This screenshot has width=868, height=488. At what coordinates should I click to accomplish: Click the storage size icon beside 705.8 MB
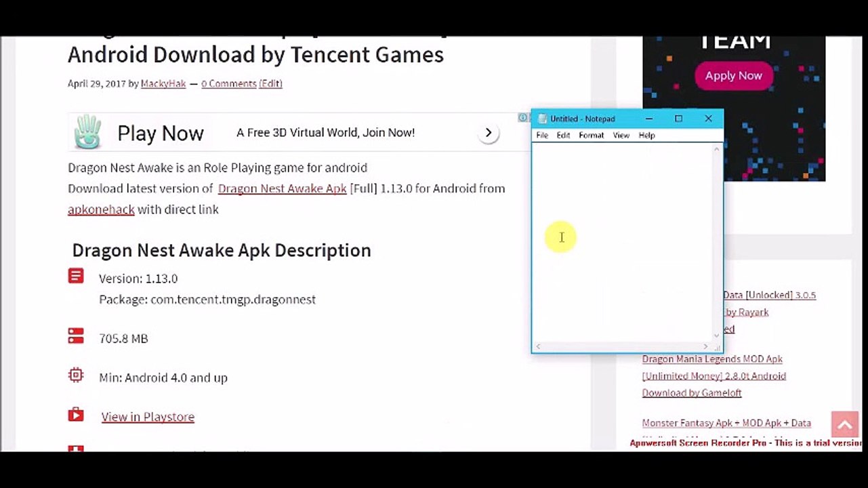[x=76, y=336]
